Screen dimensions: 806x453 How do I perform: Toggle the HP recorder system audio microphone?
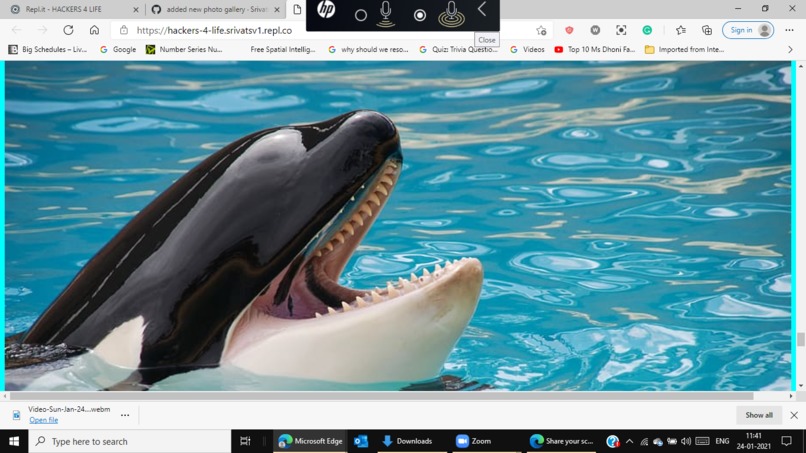451,14
